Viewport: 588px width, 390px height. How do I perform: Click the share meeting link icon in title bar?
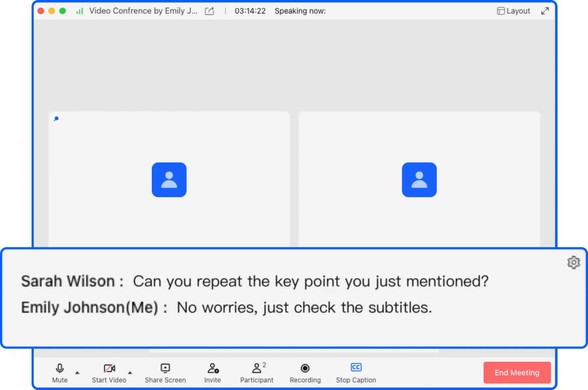(x=210, y=11)
